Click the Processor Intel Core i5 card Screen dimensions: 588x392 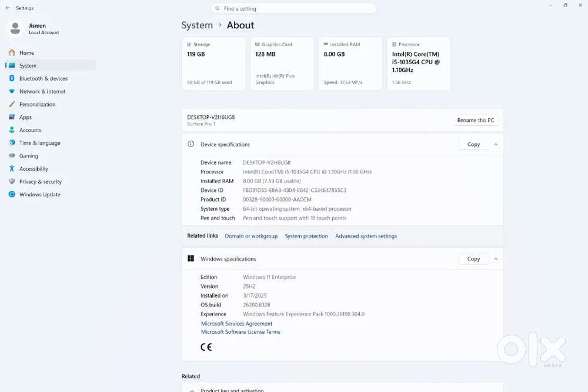pyautogui.click(x=419, y=64)
